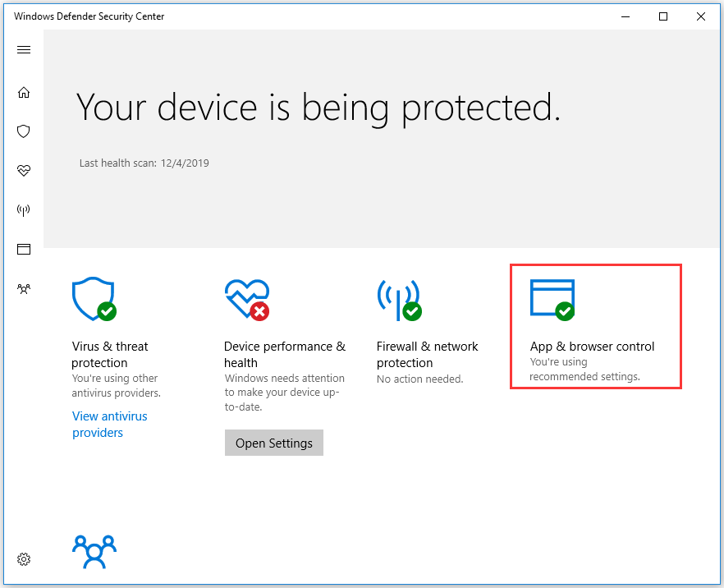724x588 pixels.
Task: Open Firewall & network protection sidebar icon
Action: coord(24,210)
